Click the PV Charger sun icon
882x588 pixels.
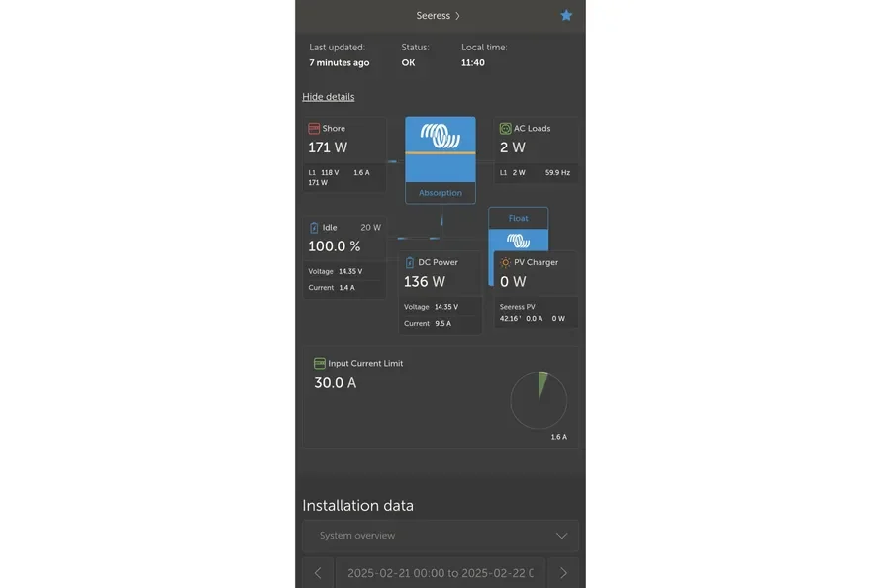pyautogui.click(x=505, y=263)
